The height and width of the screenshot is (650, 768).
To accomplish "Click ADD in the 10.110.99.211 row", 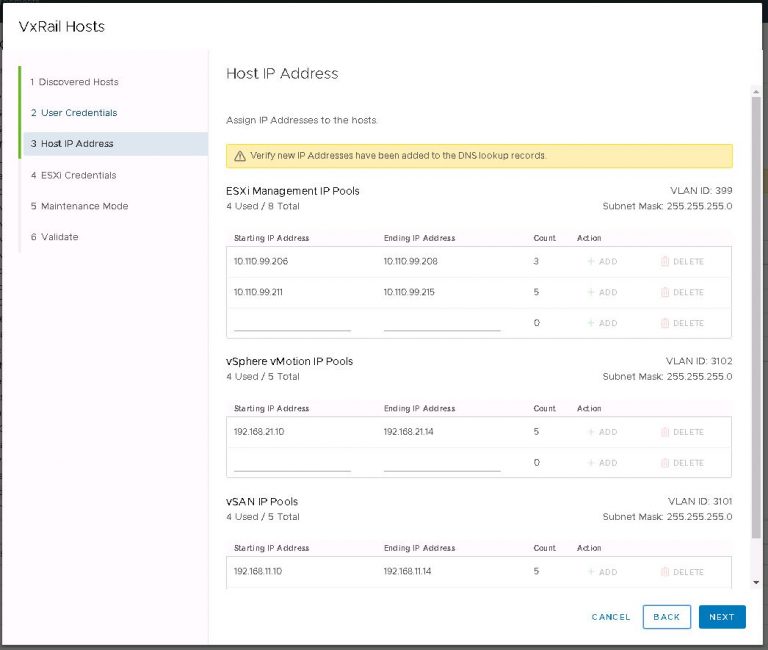I will tap(602, 292).
